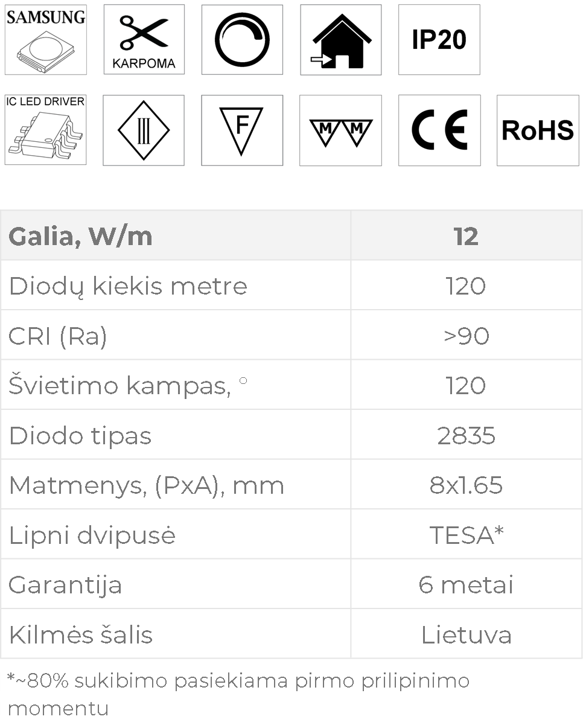Click the Diodo tipas value 2835
The width and height of the screenshot is (583, 728).
pyautogui.click(x=467, y=435)
